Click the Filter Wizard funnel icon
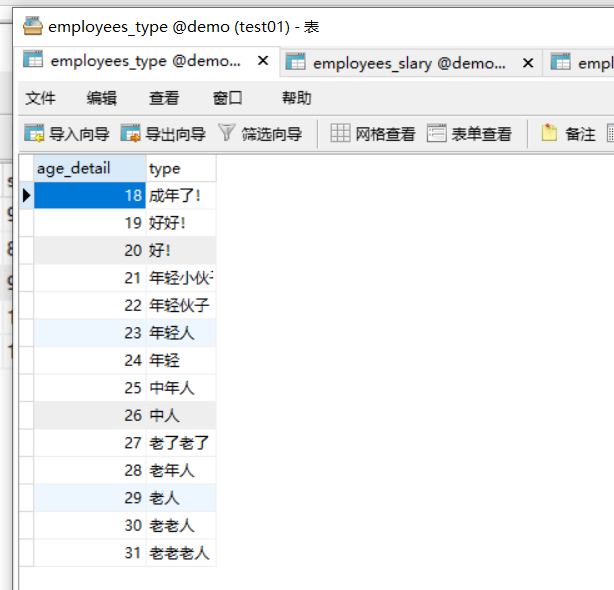This screenshot has width=614, height=590. coord(226,132)
